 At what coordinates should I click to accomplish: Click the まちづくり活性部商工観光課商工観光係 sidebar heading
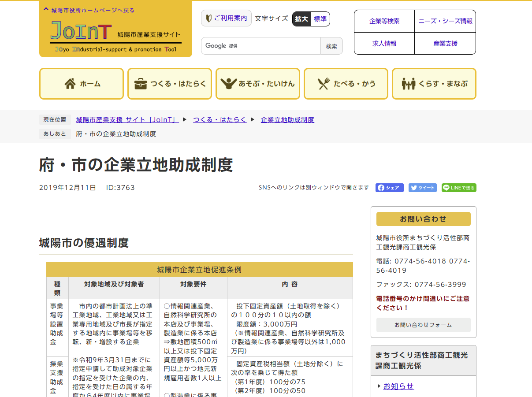point(424,360)
